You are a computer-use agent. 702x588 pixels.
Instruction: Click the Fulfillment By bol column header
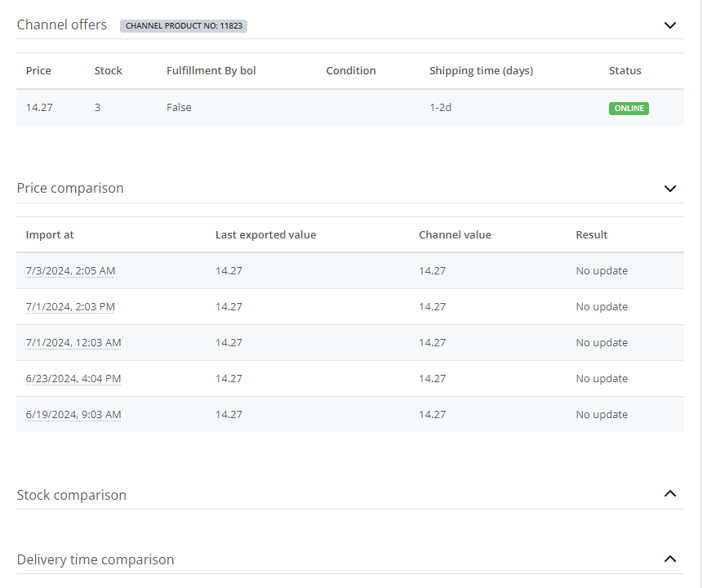(211, 71)
